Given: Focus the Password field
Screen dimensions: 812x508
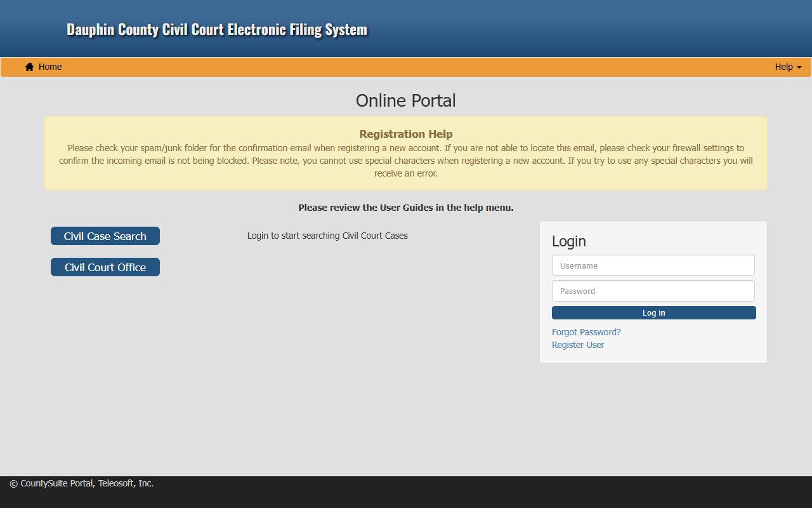Looking at the screenshot, I should click(x=653, y=291).
